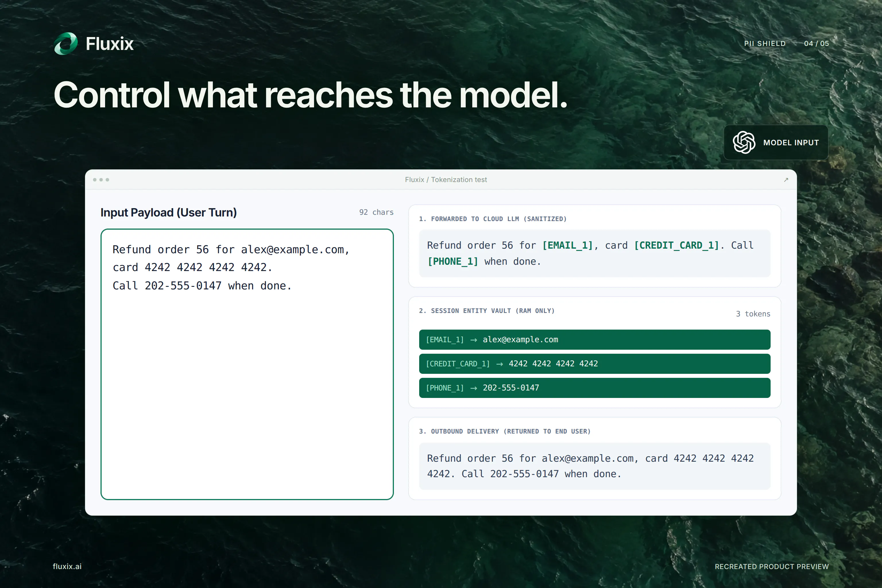This screenshot has height=588, width=882.
Task: Click 'Fluxix / Tokenization test' window title
Action: click(x=446, y=180)
